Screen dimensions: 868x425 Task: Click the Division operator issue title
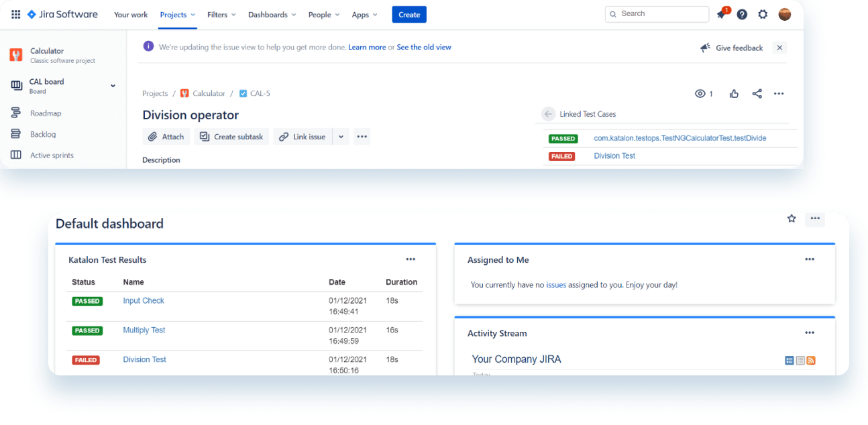pyautogui.click(x=191, y=115)
